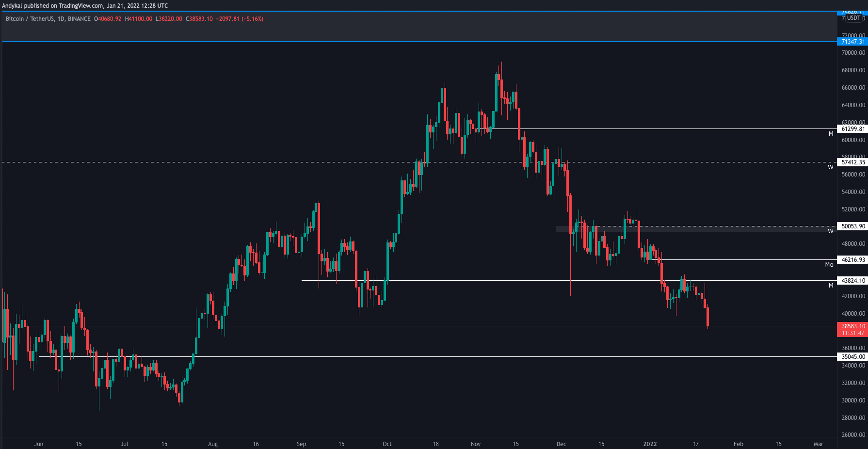Select the 35045.00 price level label
868x449 pixels.
(852, 357)
